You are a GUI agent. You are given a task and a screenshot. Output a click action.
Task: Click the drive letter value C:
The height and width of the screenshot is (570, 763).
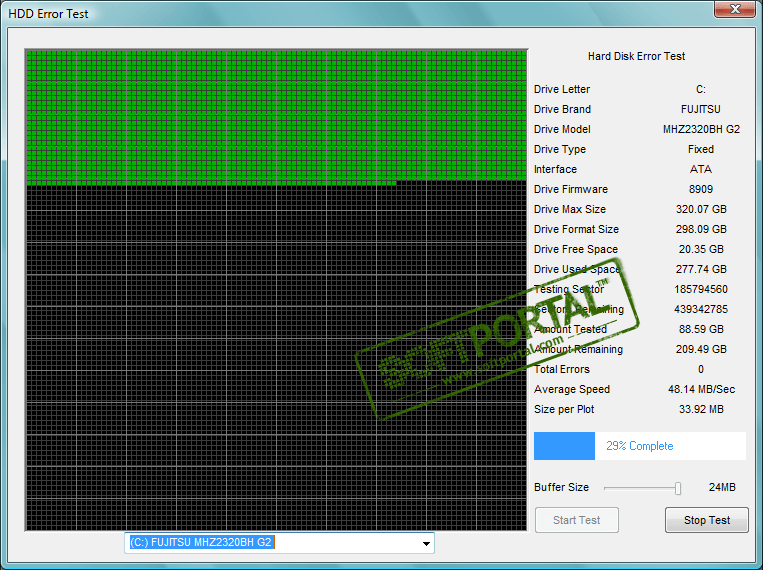[700, 90]
